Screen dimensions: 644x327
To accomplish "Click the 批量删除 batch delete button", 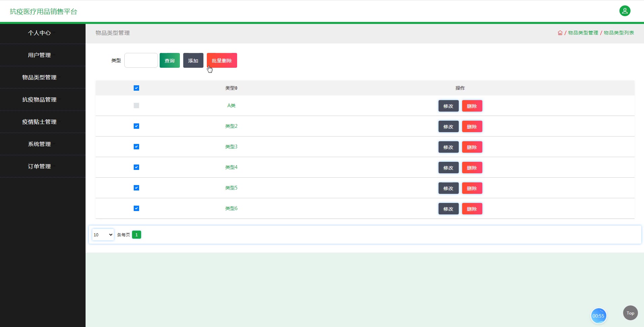I will click(x=222, y=60).
